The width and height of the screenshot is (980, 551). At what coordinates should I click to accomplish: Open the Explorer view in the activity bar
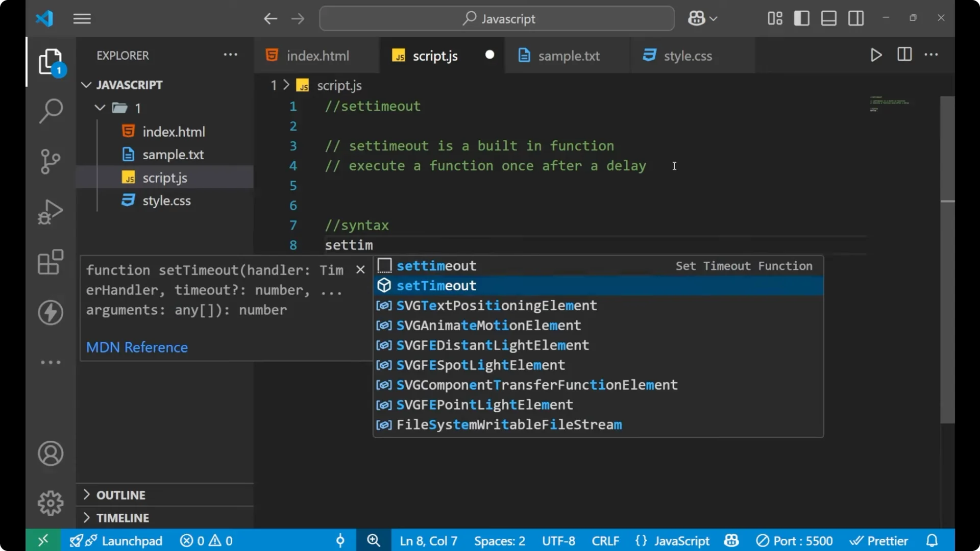tap(51, 61)
